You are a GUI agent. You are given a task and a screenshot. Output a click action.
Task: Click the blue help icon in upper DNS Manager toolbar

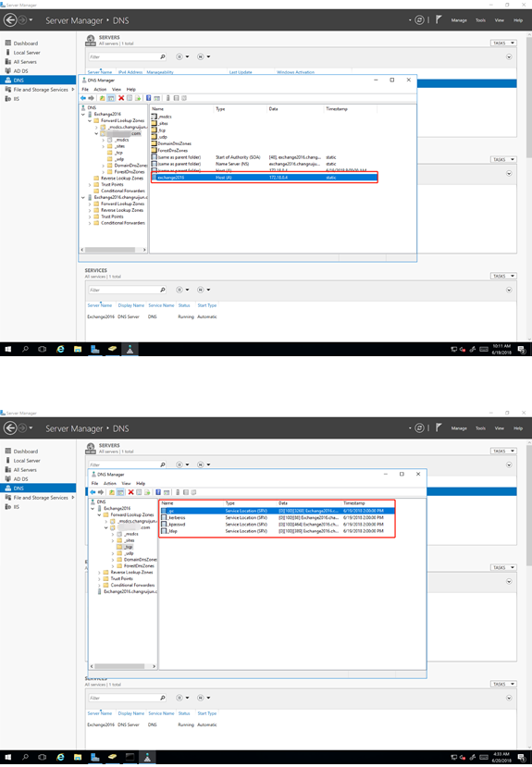pyautogui.click(x=149, y=98)
